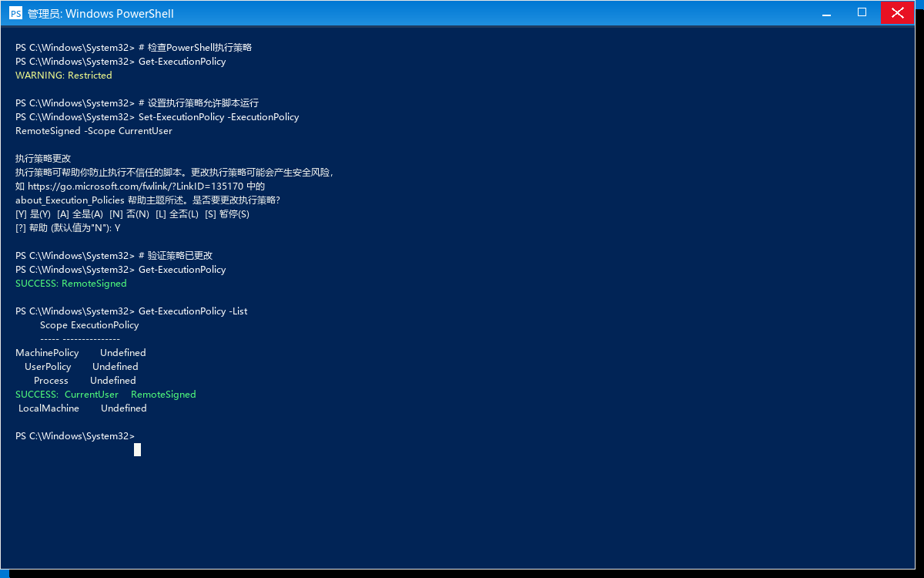Image resolution: width=924 pixels, height=578 pixels.
Task: Click the final empty PS prompt line
Action: click(75, 436)
